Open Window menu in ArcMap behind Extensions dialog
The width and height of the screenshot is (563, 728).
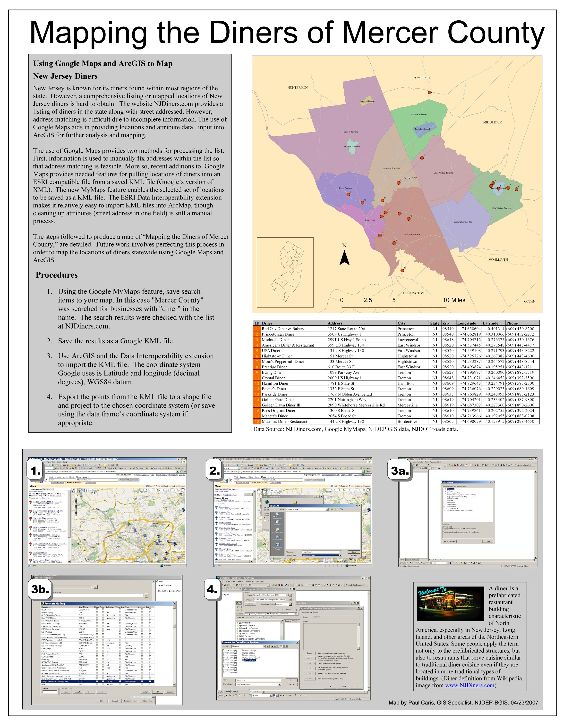(433, 462)
